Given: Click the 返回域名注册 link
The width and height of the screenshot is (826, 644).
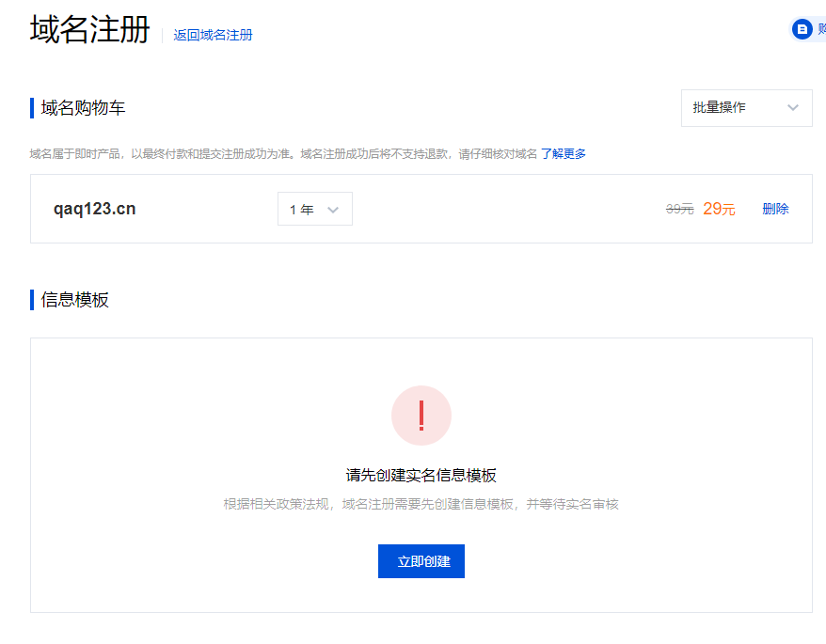Looking at the screenshot, I should click(213, 35).
